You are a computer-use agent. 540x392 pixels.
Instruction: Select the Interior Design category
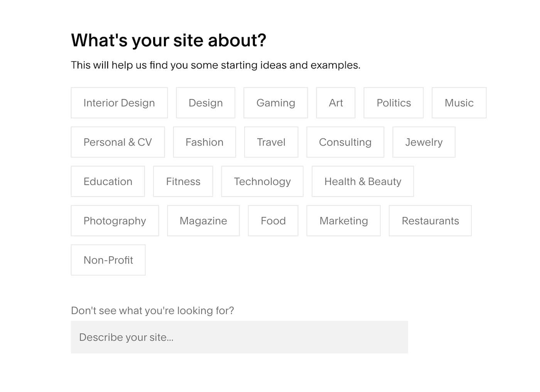click(119, 103)
